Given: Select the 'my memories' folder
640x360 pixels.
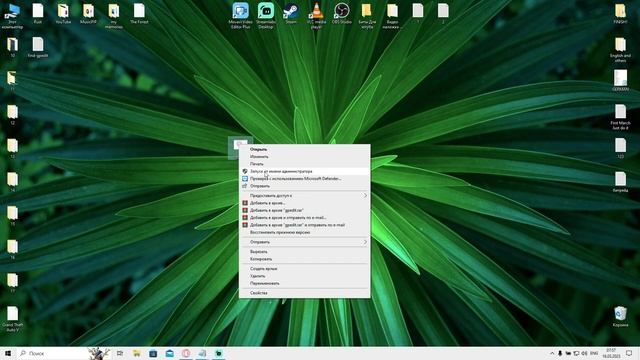Looking at the screenshot, I should 113,16.
